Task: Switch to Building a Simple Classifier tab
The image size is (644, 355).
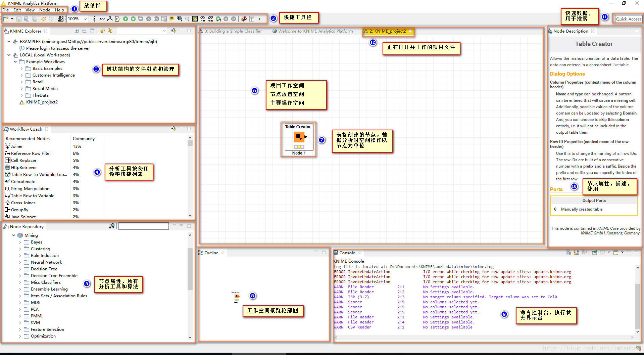Action: 230,31
